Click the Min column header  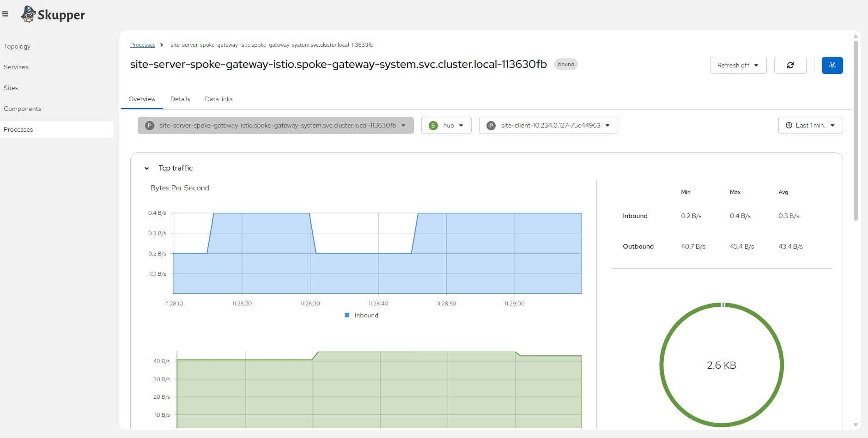(x=686, y=192)
